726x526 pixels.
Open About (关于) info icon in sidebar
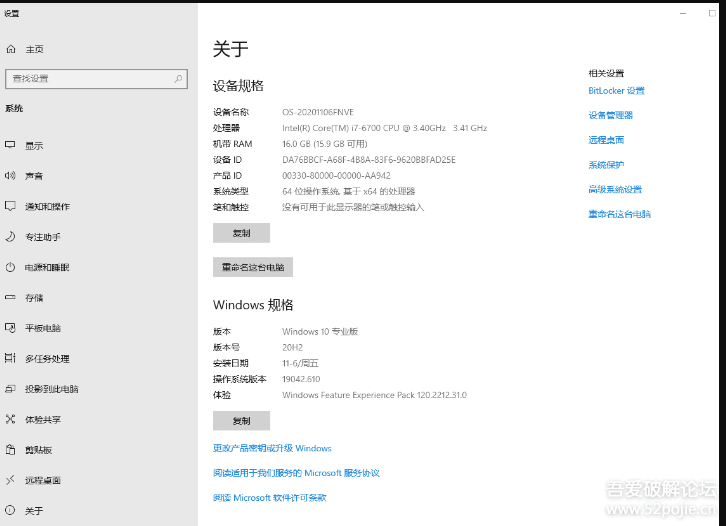(10, 510)
